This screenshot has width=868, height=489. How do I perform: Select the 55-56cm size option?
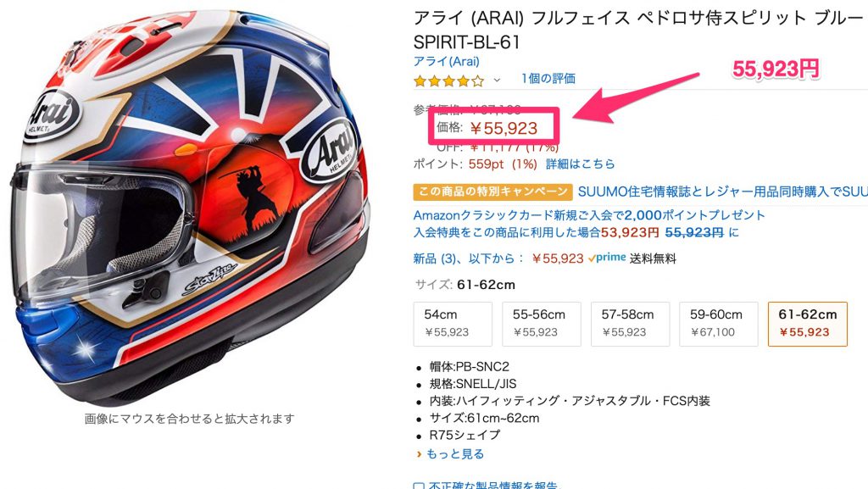(x=542, y=324)
